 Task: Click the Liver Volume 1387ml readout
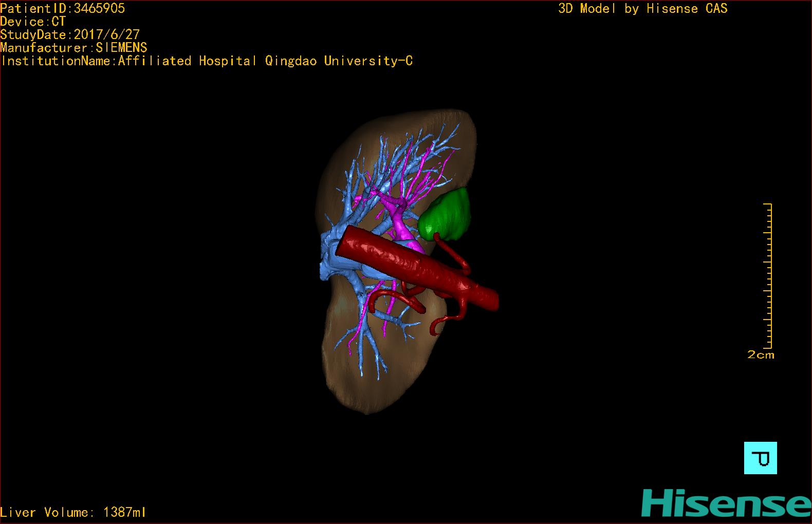tap(73, 512)
